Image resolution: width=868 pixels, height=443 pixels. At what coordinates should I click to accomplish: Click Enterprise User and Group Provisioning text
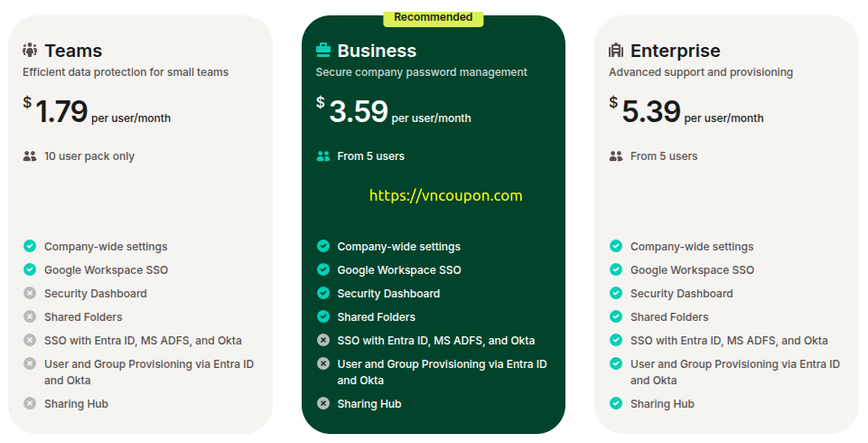pos(734,372)
